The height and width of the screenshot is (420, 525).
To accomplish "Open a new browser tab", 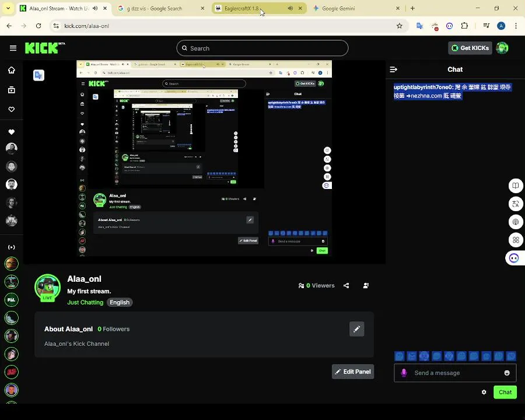I will [412, 8].
